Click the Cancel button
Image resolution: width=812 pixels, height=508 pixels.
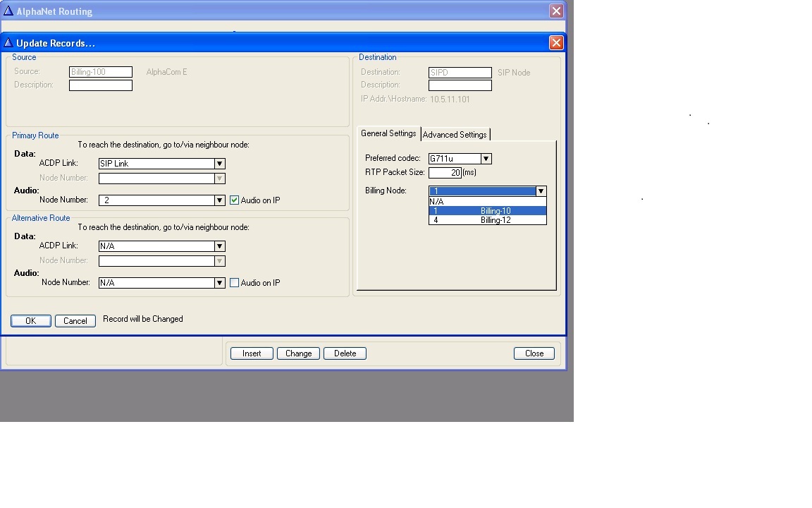pos(75,321)
